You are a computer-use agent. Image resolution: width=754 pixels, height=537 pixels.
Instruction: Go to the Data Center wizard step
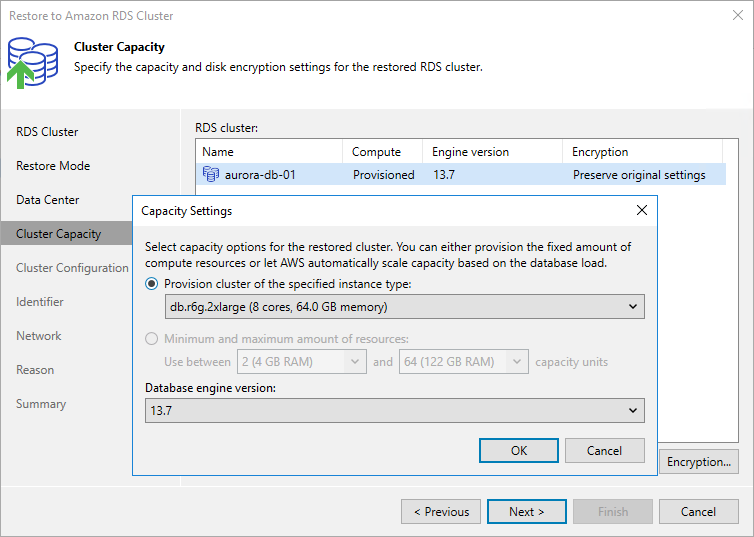[48, 200]
